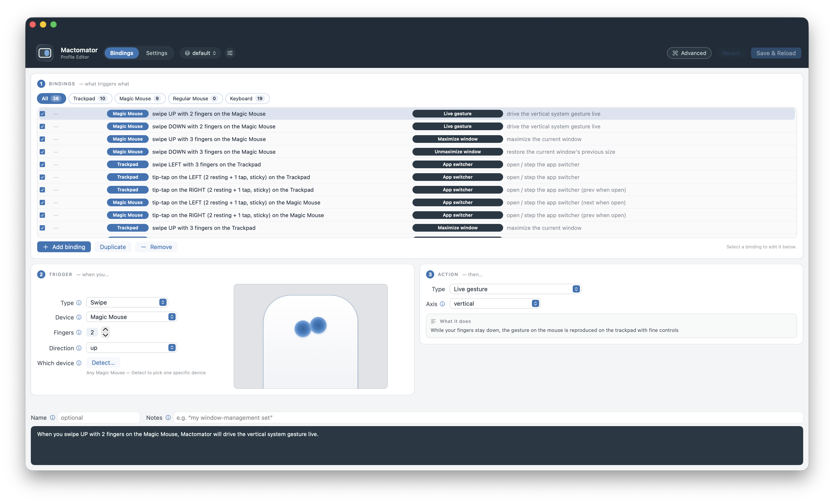Click inside the Name optional field
The image size is (834, 504).
99,418
